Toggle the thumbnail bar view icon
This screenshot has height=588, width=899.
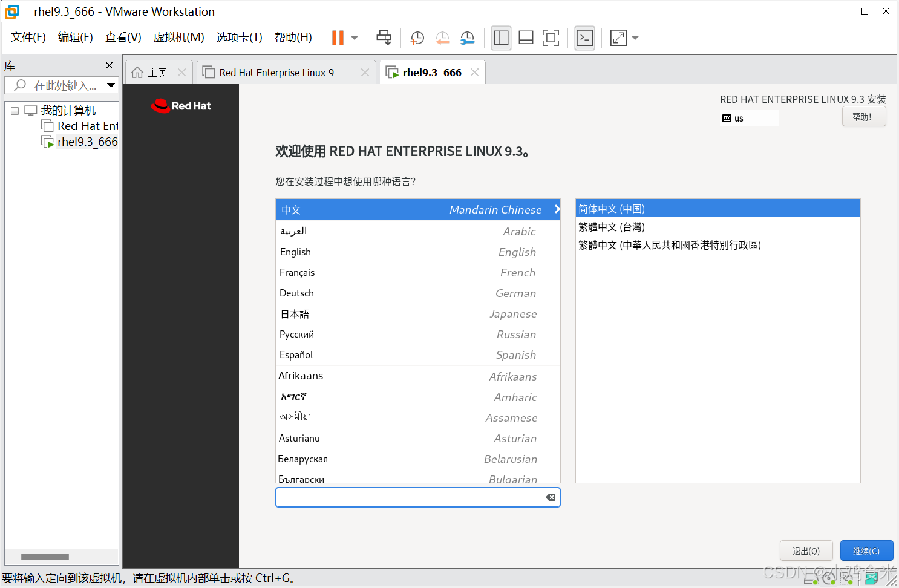(x=526, y=38)
